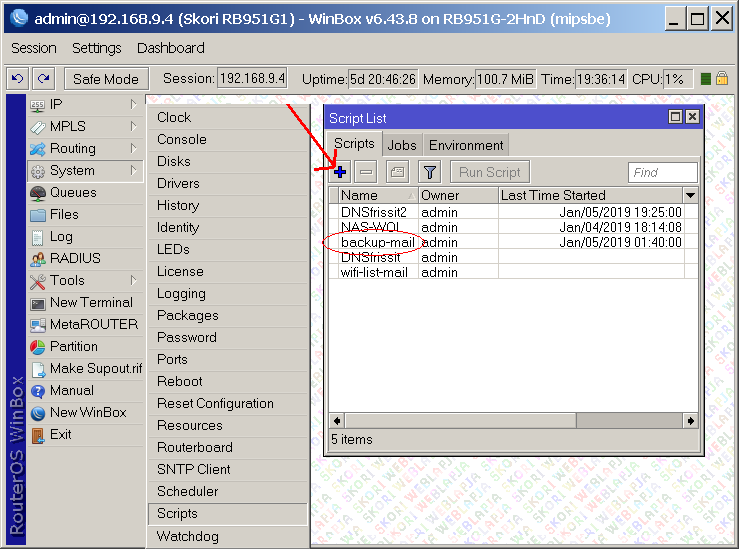Open New Terminal from sidebar
Image resolution: width=739 pixels, height=549 pixels.
pos(90,302)
